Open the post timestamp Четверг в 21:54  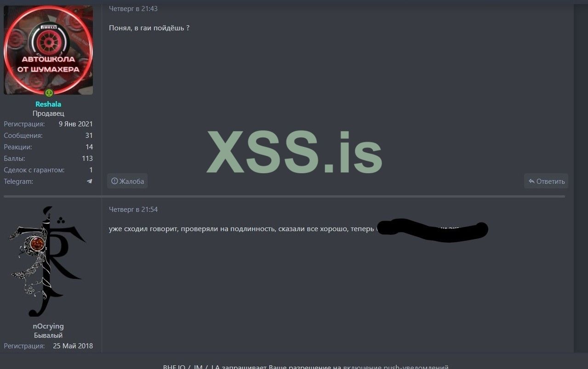(x=133, y=209)
